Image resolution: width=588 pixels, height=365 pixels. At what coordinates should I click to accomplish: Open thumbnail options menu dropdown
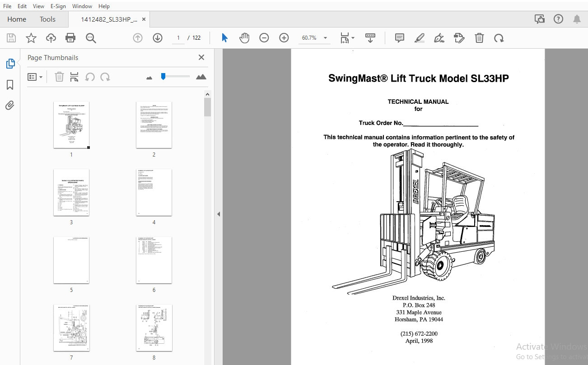tap(35, 77)
